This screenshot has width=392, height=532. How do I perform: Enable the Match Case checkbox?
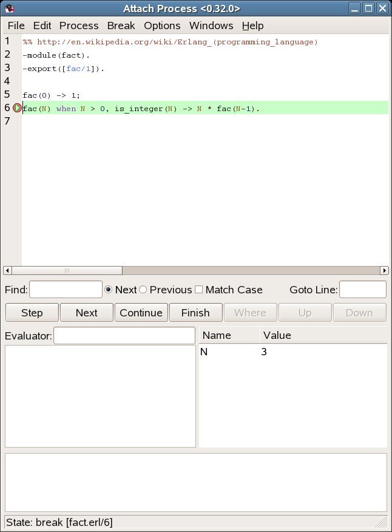point(198,290)
